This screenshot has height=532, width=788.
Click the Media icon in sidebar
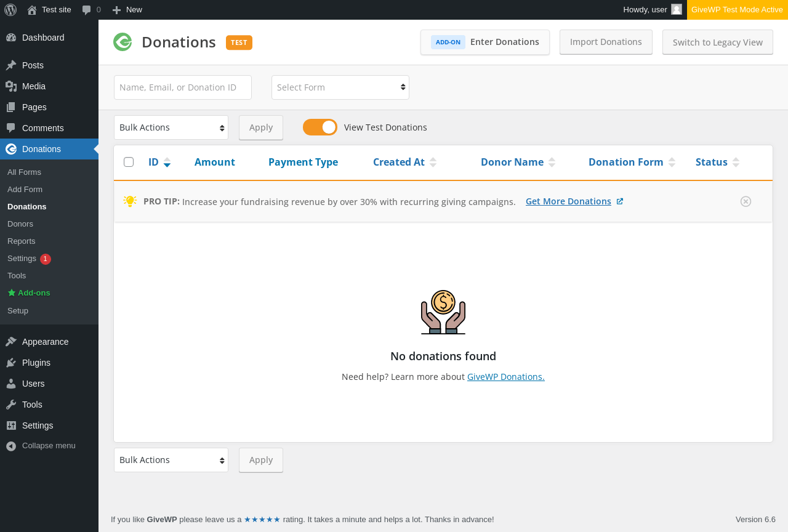(11, 86)
